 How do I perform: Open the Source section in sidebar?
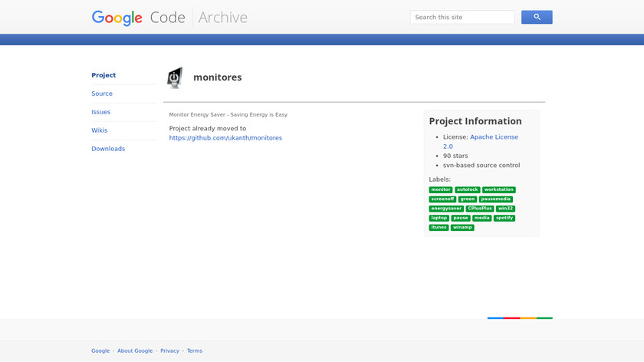102,94
